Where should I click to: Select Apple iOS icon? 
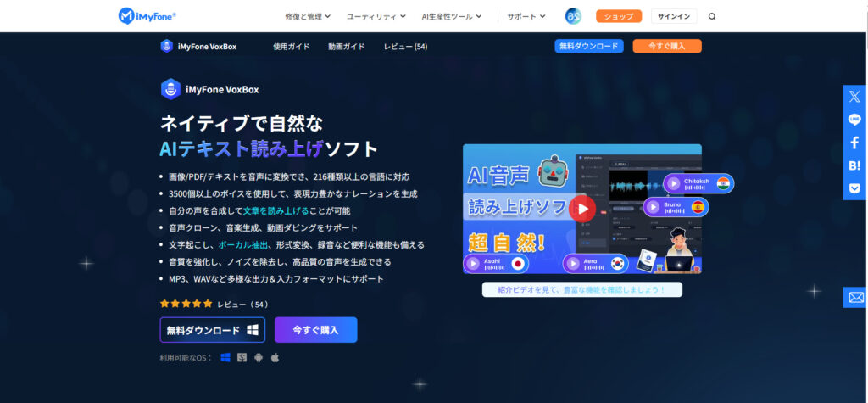pos(275,357)
